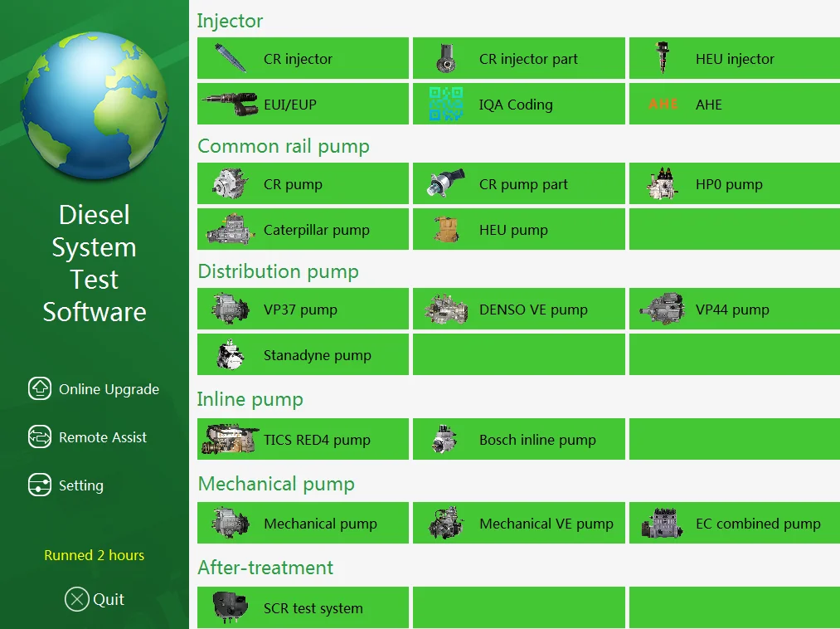The height and width of the screenshot is (629, 840).
Task: Click the 'Distribution pump' heading
Action: [x=278, y=271]
